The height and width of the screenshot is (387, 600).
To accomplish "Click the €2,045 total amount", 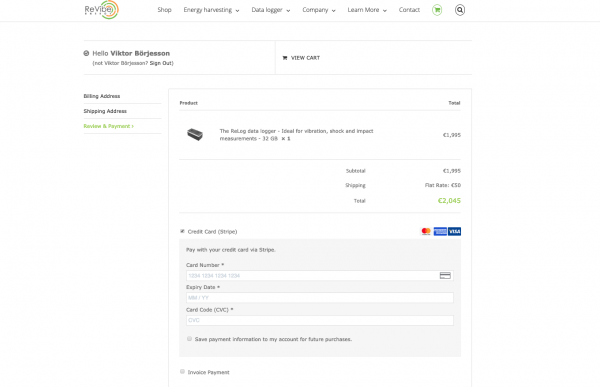I will pos(449,201).
